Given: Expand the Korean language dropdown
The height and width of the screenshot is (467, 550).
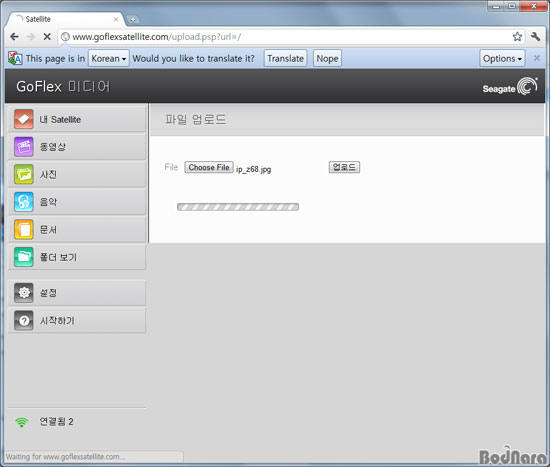Looking at the screenshot, I should (109, 58).
